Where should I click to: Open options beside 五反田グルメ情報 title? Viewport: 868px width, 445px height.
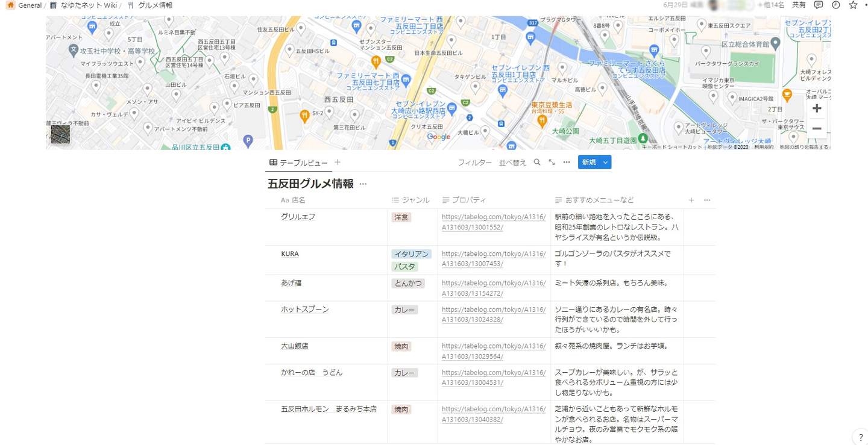tap(363, 184)
